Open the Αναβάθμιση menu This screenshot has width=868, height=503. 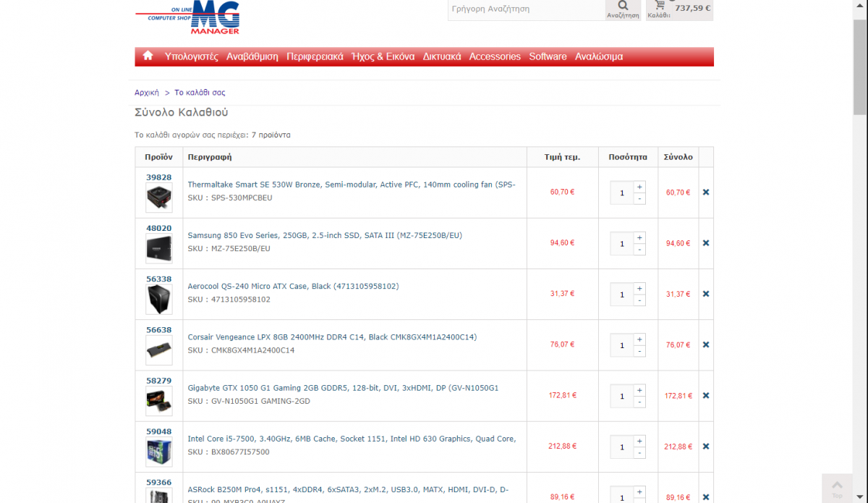pyautogui.click(x=252, y=56)
